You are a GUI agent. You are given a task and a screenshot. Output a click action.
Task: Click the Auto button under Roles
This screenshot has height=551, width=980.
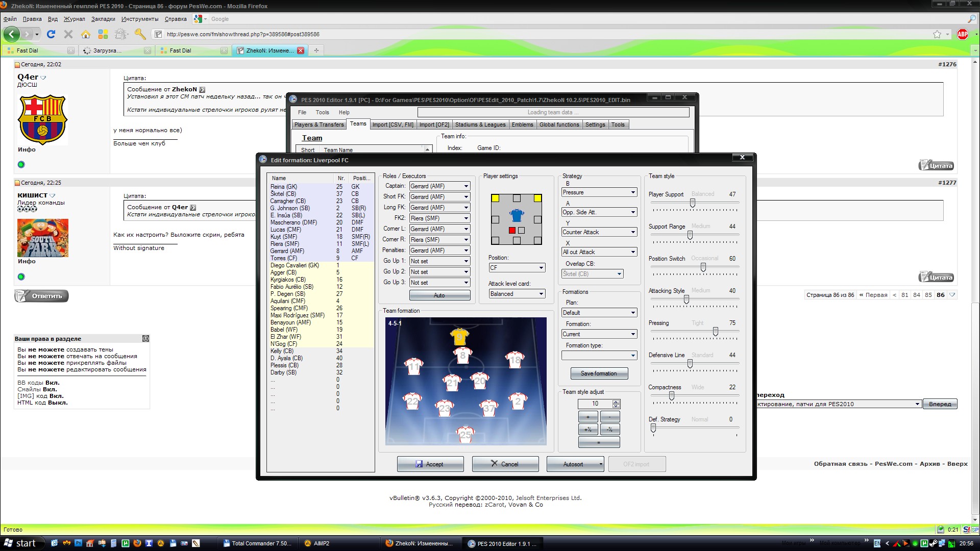point(439,295)
